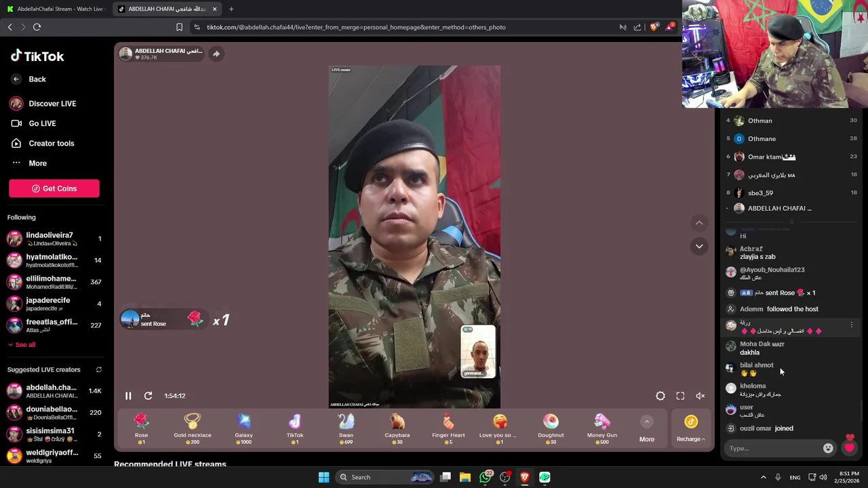
Task: Open Creator tools
Action: (x=43, y=143)
